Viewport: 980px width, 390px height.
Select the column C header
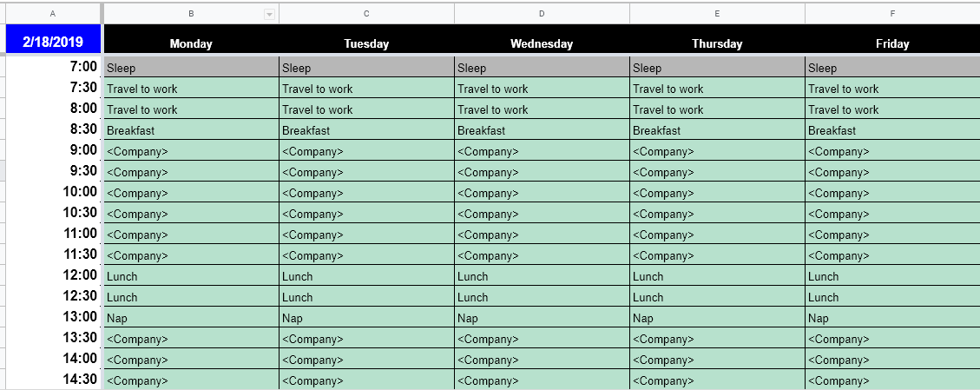pos(366,14)
